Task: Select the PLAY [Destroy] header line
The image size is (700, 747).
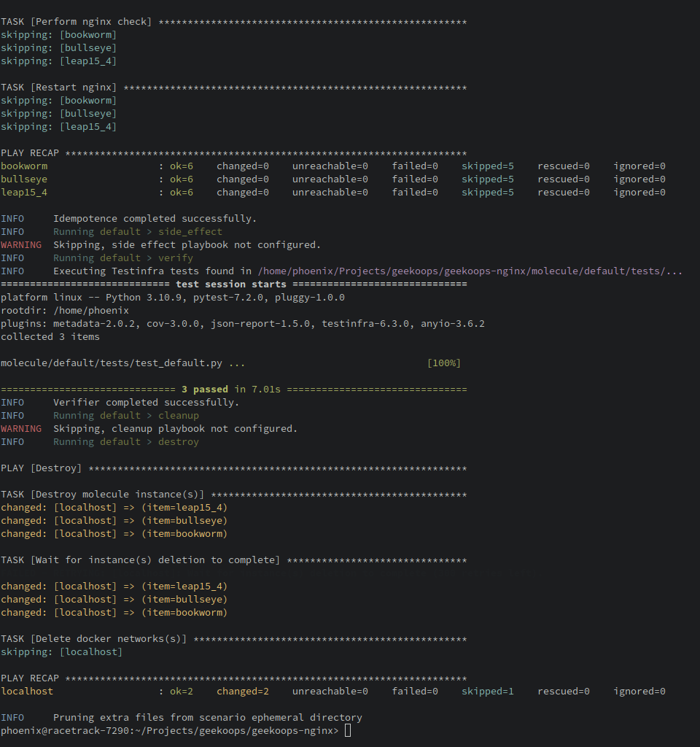Action: coord(42,468)
